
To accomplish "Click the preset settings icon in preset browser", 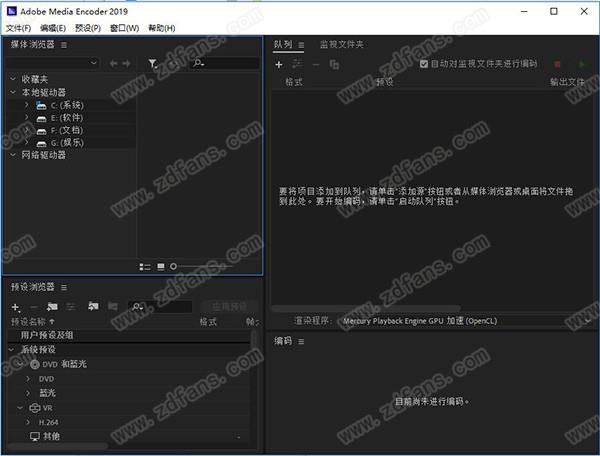I will [71, 306].
